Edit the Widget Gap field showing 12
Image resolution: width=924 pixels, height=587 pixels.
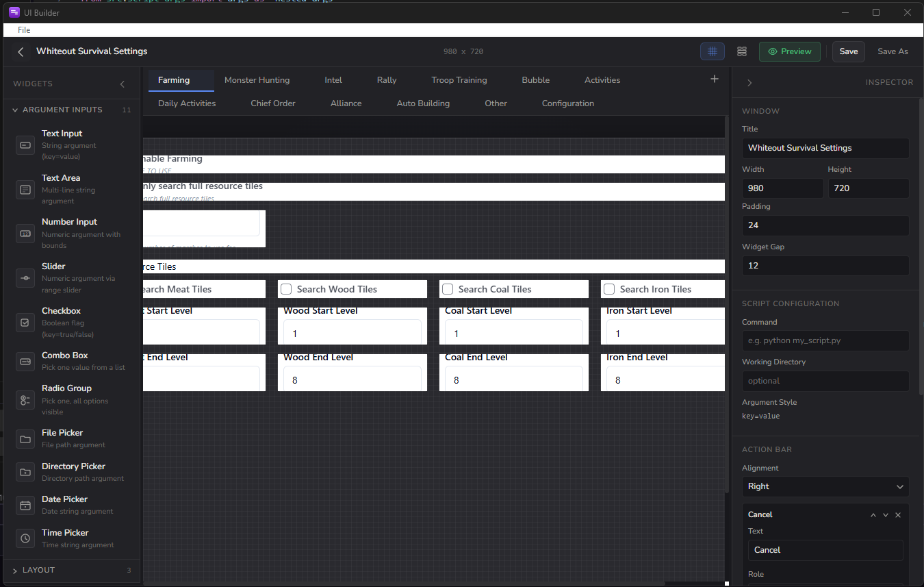(825, 266)
